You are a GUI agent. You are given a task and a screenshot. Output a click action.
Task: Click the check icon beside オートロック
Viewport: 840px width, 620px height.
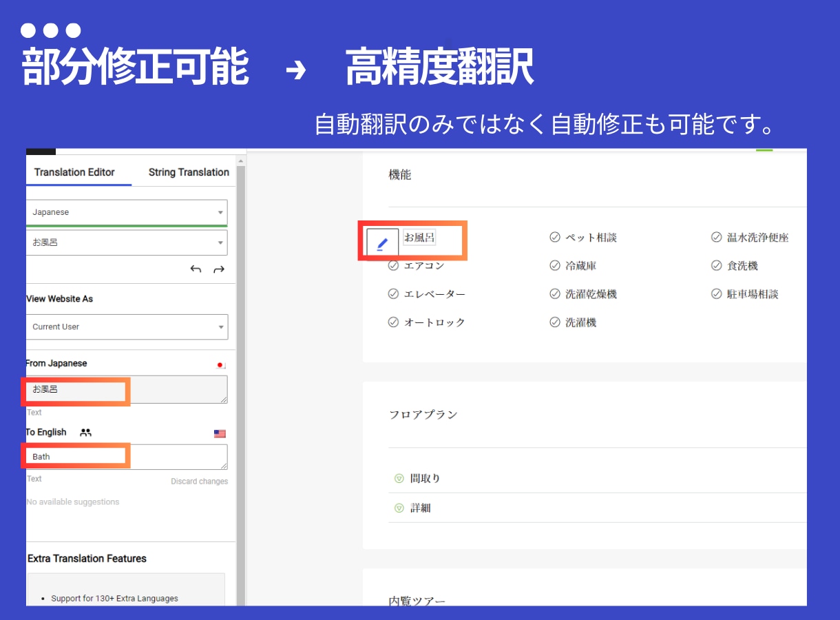click(x=393, y=322)
